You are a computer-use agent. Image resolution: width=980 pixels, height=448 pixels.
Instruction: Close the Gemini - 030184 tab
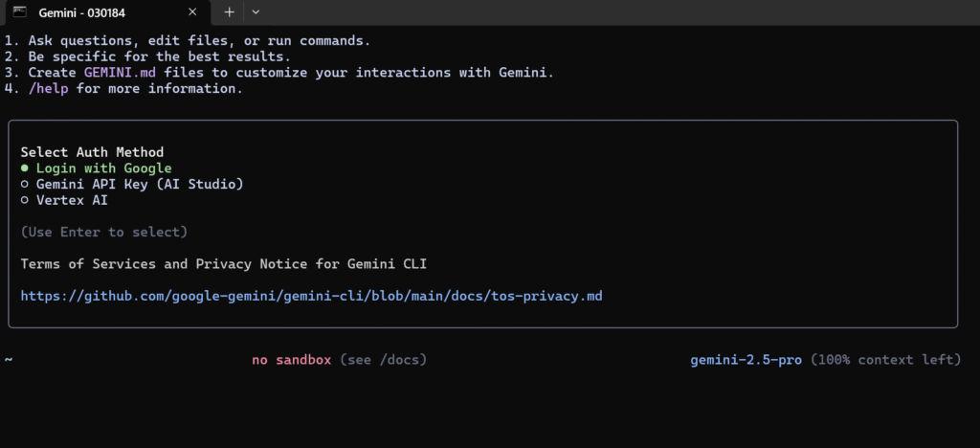(x=192, y=11)
